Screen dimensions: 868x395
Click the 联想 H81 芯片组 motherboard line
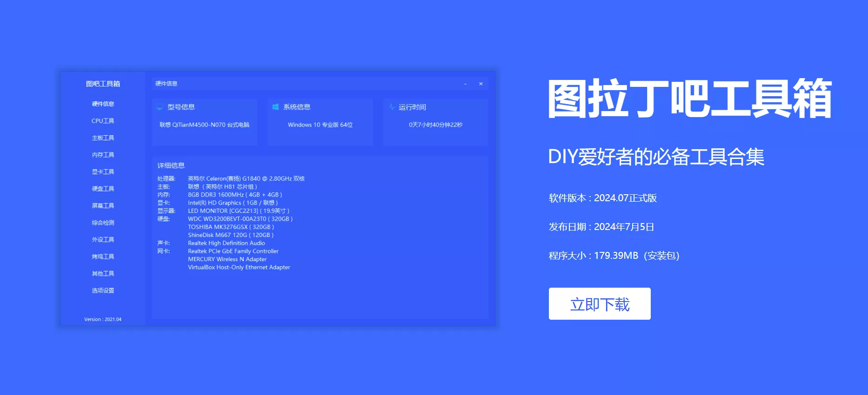point(222,187)
